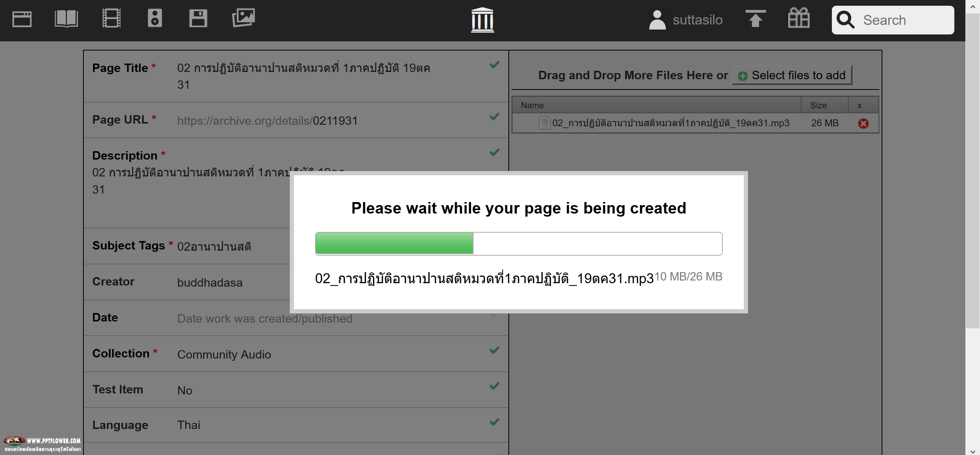
Task: Change Language value Thai
Action: pos(188,425)
